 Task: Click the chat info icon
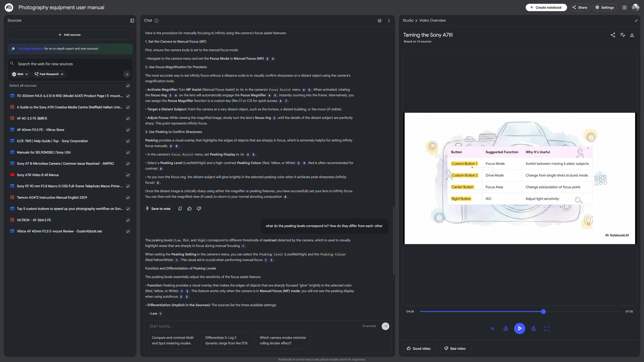(x=157, y=21)
